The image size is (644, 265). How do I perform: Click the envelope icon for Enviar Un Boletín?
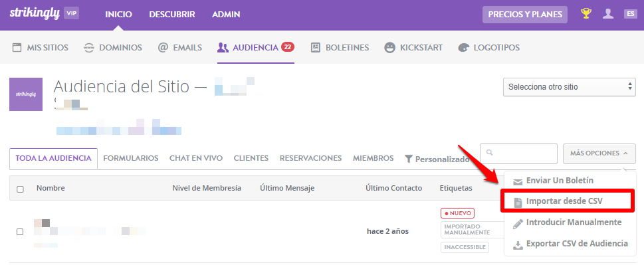[x=518, y=181]
